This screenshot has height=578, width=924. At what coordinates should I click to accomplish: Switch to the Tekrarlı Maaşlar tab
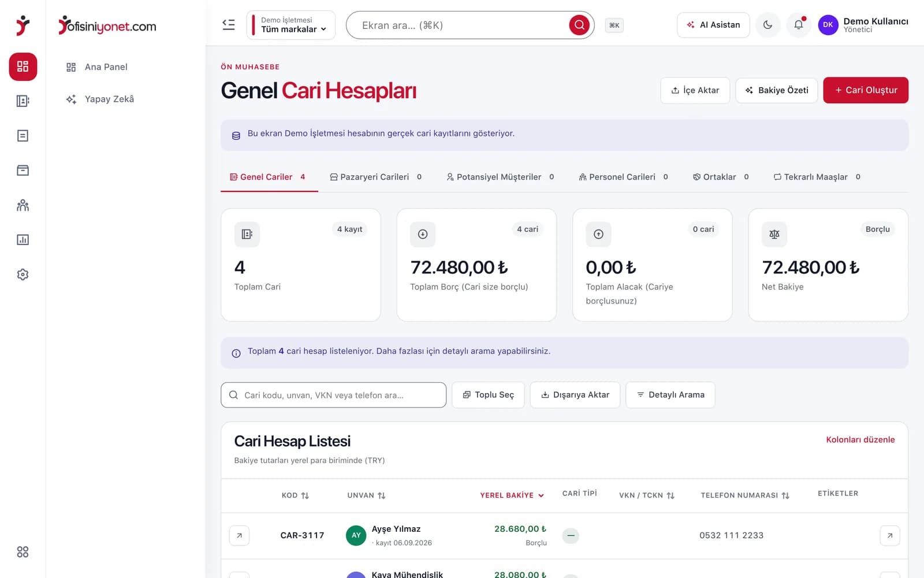[817, 177]
